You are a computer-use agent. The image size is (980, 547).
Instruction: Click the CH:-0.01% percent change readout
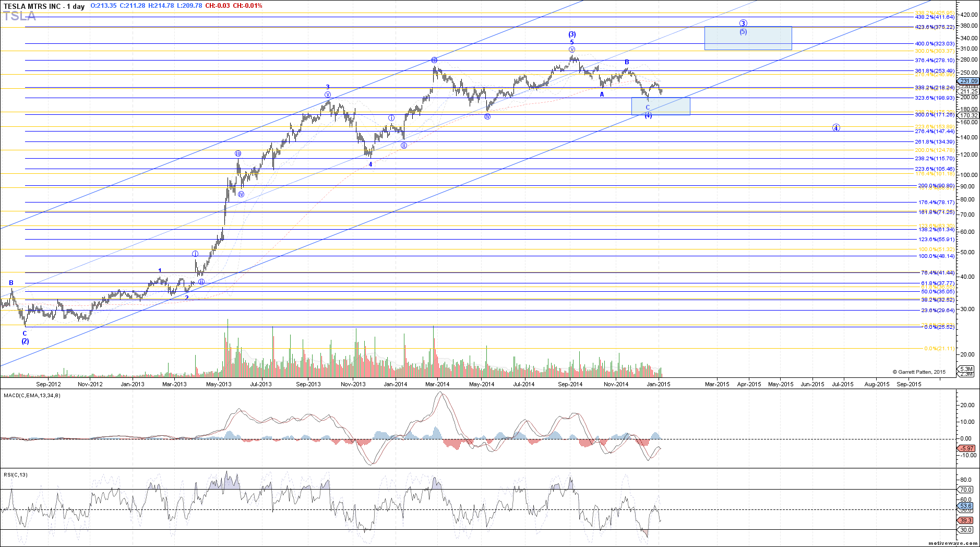247,6
